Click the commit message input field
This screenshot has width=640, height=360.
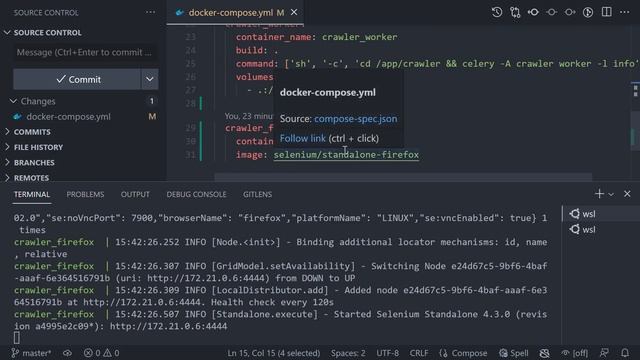pyautogui.click(x=85, y=52)
